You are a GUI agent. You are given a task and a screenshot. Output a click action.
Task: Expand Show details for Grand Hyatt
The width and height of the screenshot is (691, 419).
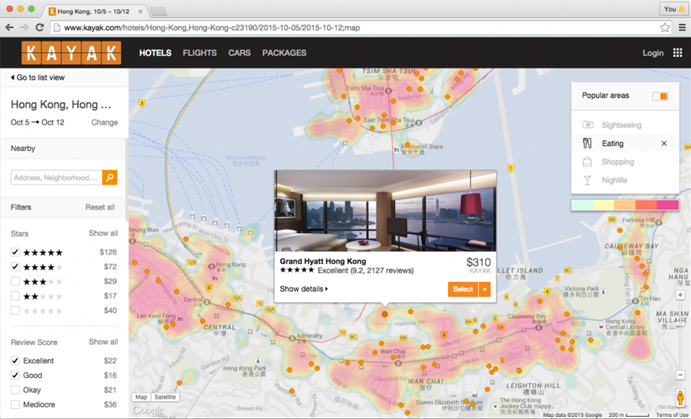pyautogui.click(x=304, y=289)
